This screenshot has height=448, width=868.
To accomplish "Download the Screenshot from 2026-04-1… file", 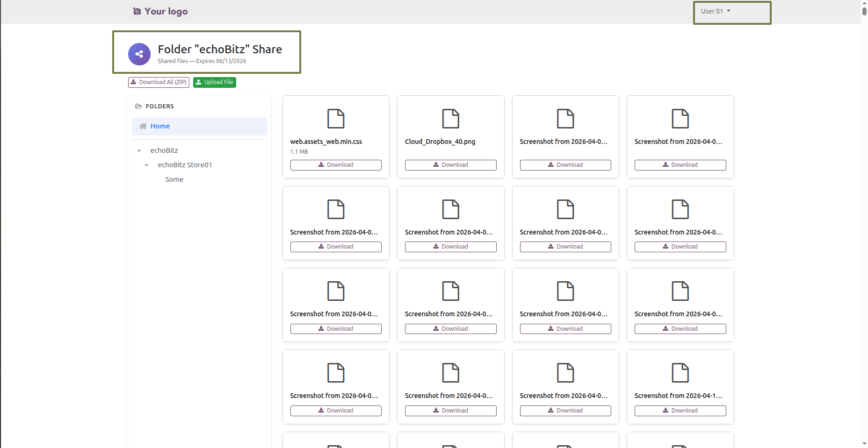I will (x=680, y=411).
